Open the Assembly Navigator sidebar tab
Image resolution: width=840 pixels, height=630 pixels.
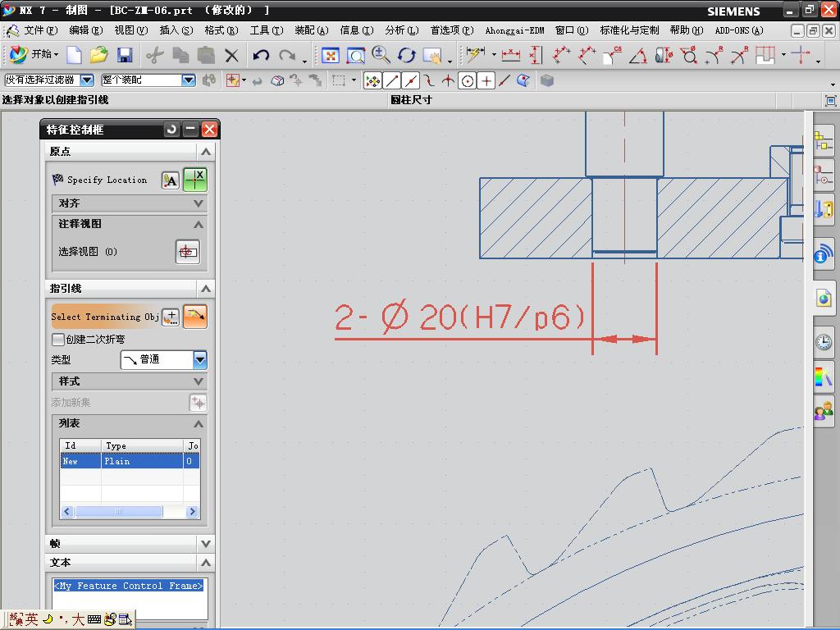point(824,141)
